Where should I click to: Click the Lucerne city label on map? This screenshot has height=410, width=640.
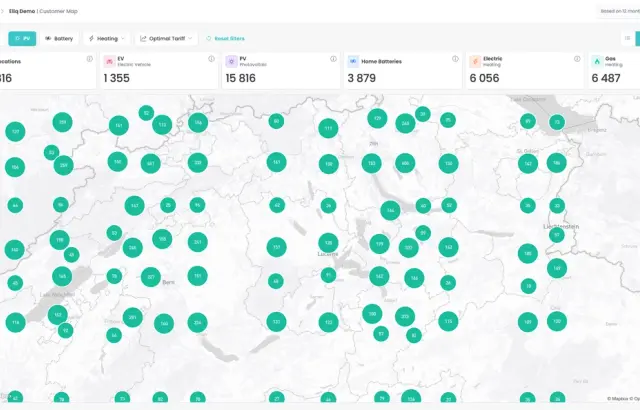pyautogui.click(x=328, y=254)
